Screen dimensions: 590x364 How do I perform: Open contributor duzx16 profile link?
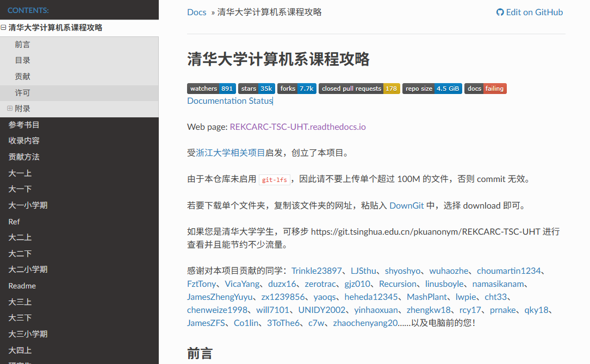282,284
